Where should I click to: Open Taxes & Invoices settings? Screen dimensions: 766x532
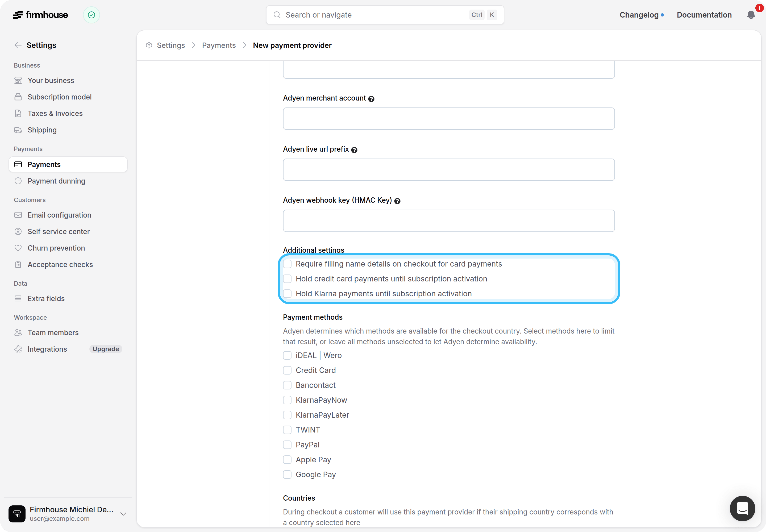tap(68, 114)
